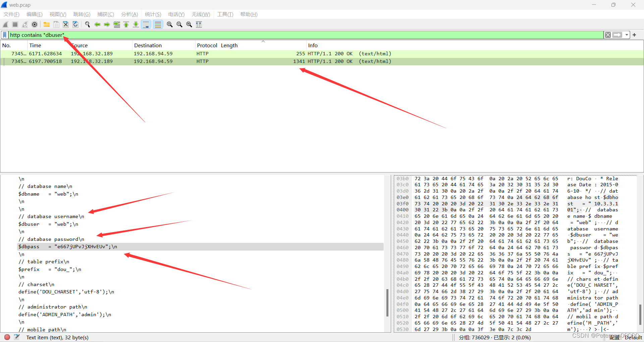The image size is (644, 342).
Task: Open the 分析(A) menu
Action: click(129, 14)
